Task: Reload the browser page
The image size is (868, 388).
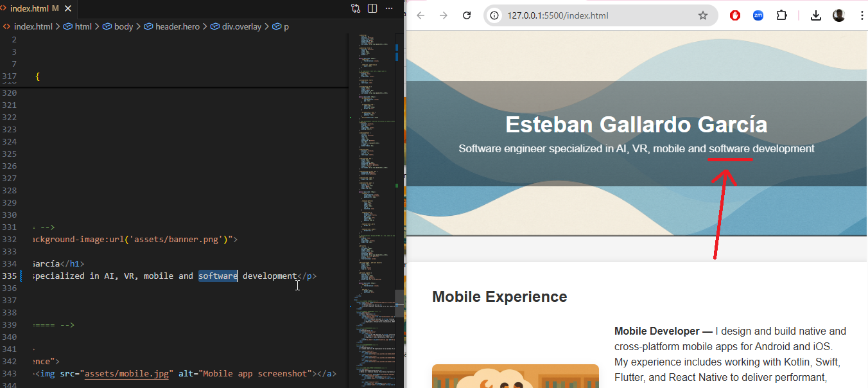Action: pos(467,15)
